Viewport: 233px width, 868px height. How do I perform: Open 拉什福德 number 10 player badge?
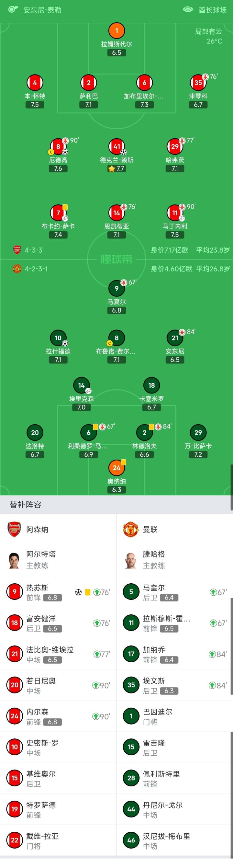click(x=58, y=338)
